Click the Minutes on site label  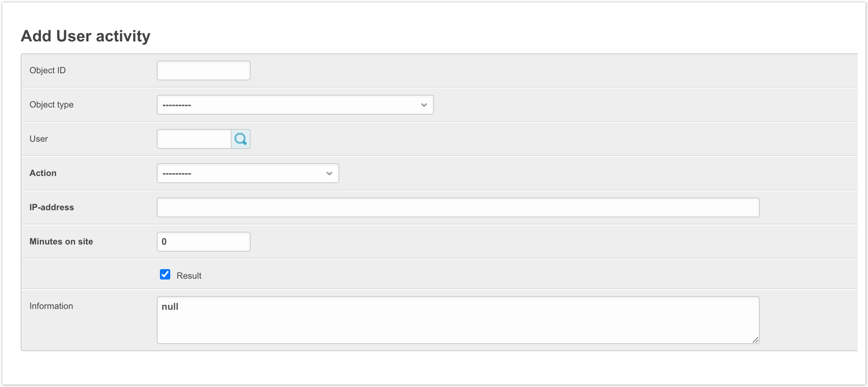pyautogui.click(x=61, y=242)
